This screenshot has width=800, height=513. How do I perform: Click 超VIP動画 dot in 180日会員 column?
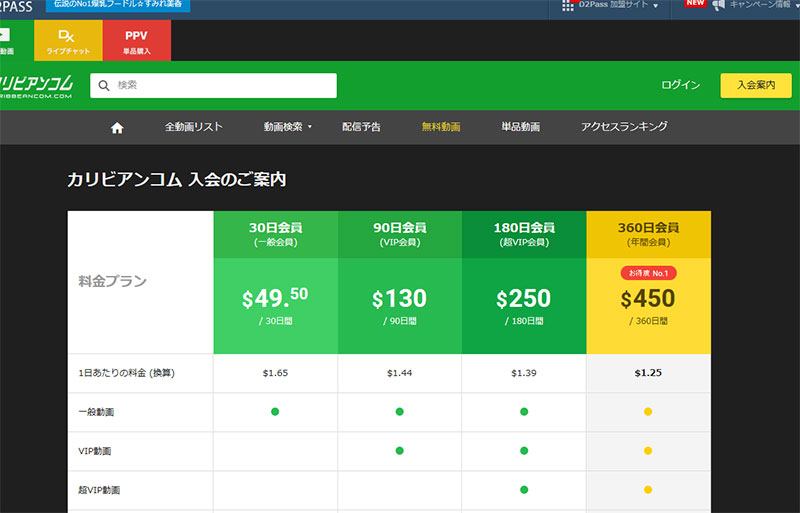click(x=524, y=490)
